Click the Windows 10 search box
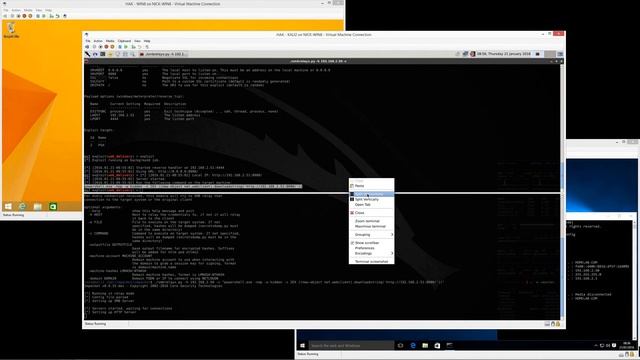The height and width of the screenshot is (360, 640). 351,345
